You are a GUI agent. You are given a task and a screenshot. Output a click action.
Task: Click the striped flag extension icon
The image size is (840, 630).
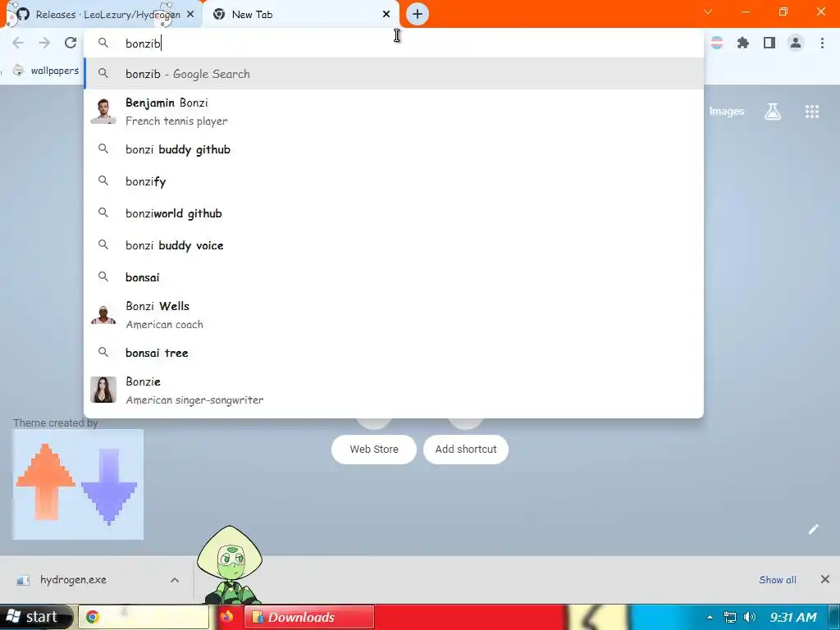click(x=717, y=43)
